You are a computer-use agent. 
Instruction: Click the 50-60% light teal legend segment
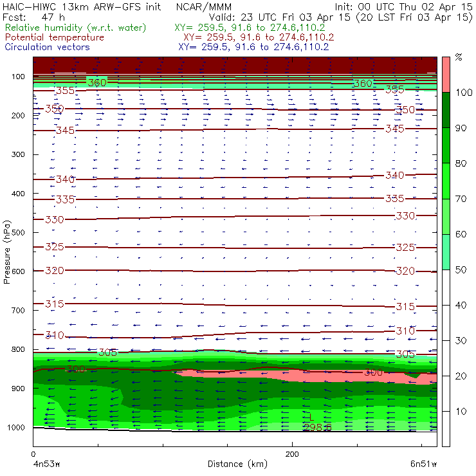[x=446, y=252]
